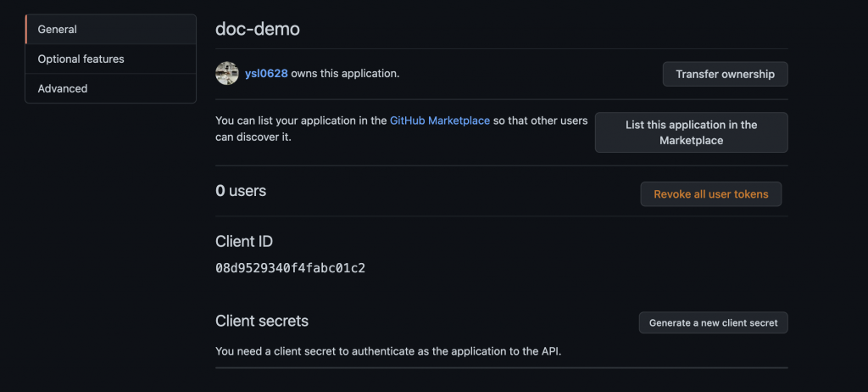
Task: Click the 'can discover it' text
Action: coord(253,137)
